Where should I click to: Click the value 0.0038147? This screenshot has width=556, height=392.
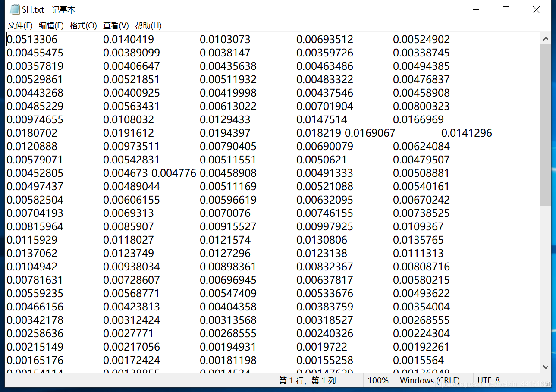point(225,53)
